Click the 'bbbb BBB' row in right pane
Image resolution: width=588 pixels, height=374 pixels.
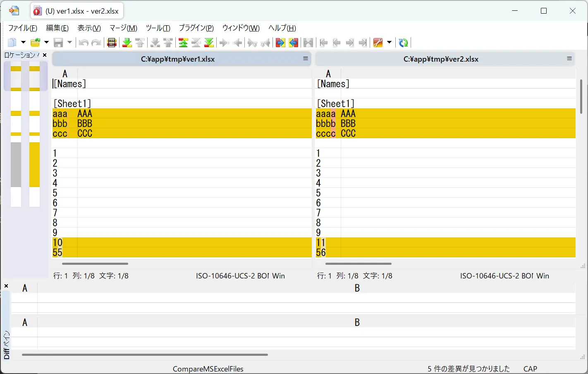(x=446, y=123)
